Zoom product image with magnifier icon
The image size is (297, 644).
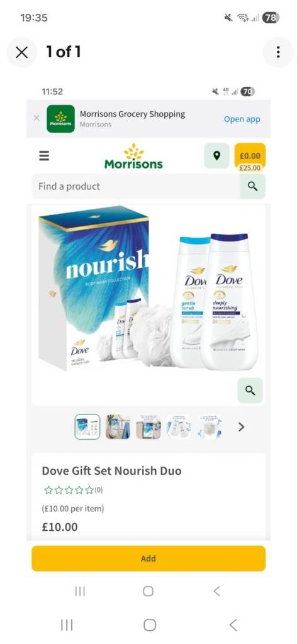[250, 390]
